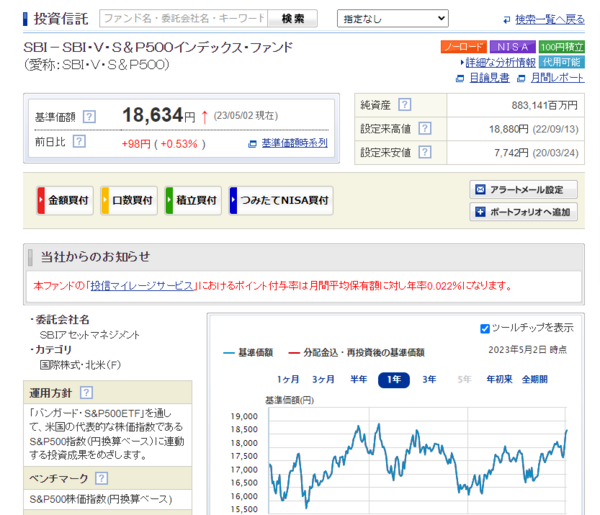Select the 1ヶ月 chart period tab
The image size is (600, 515).
pos(288,380)
